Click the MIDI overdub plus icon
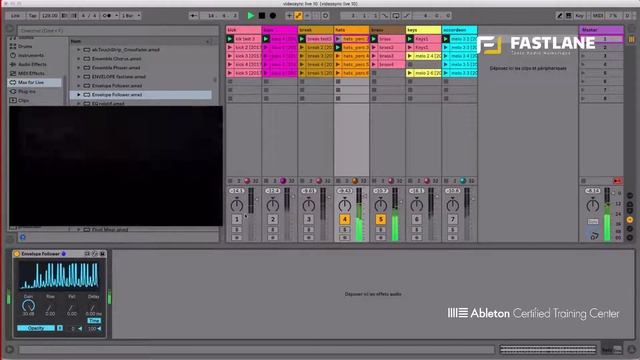Viewport: 640px width, 360px height. [289, 16]
